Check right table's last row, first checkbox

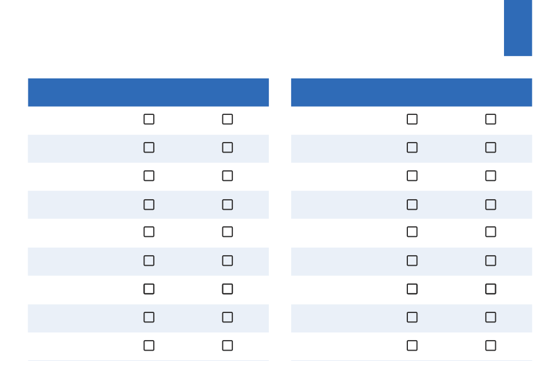point(412,345)
